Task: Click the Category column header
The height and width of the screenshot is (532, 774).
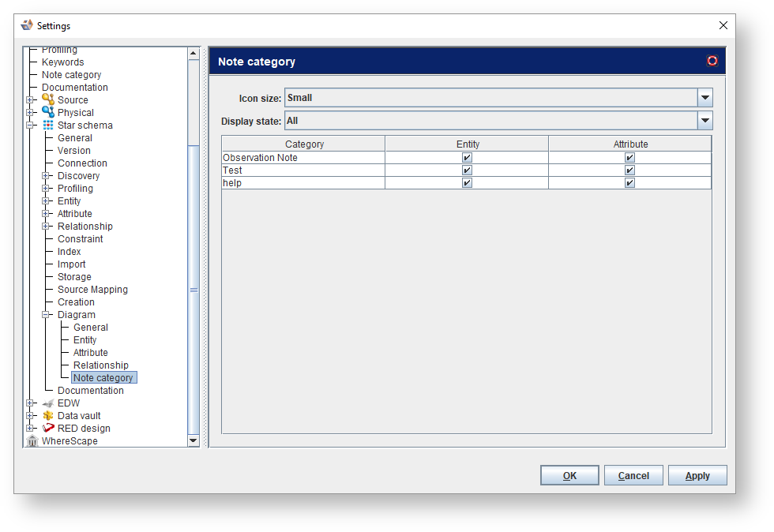Action: (303, 144)
